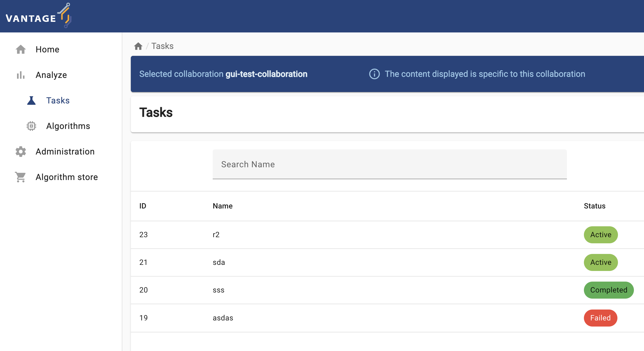644x351 pixels.
Task: Click the Algorithm store cart icon
Action: [x=20, y=177]
